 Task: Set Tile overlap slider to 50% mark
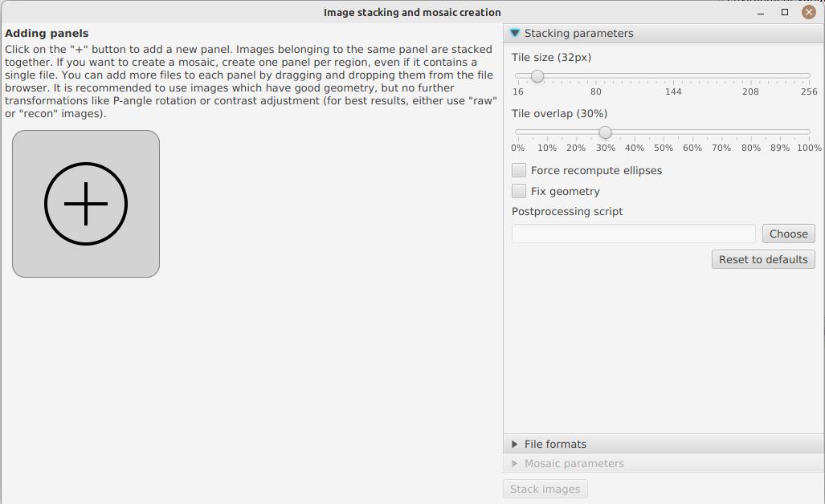point(664,132)
